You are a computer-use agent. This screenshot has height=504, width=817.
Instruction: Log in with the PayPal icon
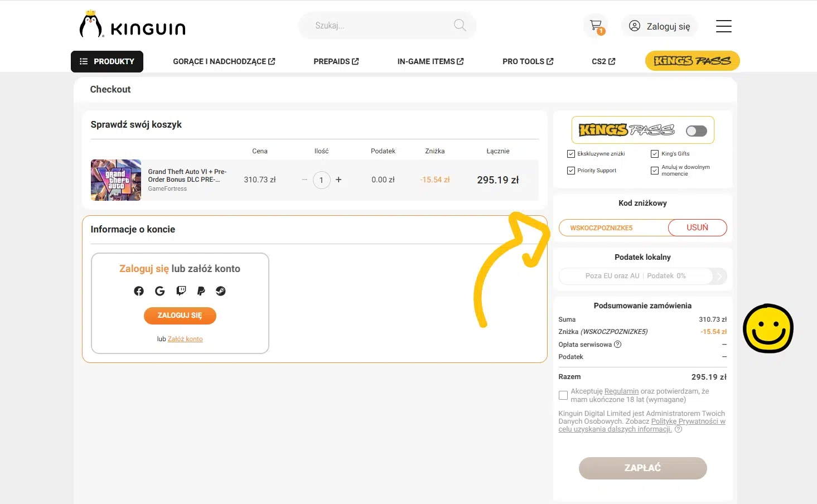click(201, 291)
